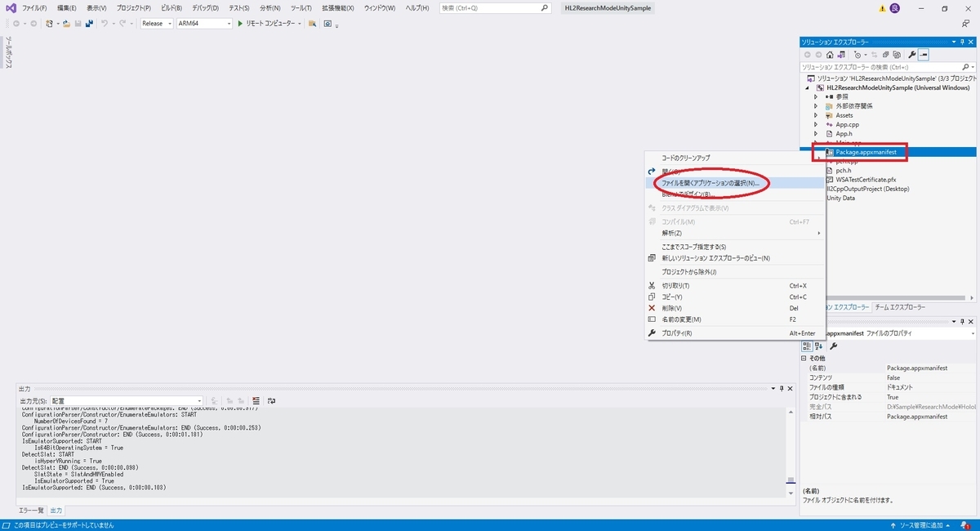Click the Show All Files icon in Solution Explorer
Viewport: 980px width, 531px height.
896,55
